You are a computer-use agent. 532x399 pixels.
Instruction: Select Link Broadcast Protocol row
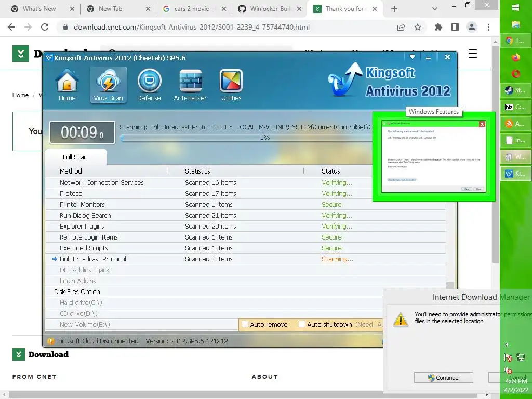click(246, 259)
